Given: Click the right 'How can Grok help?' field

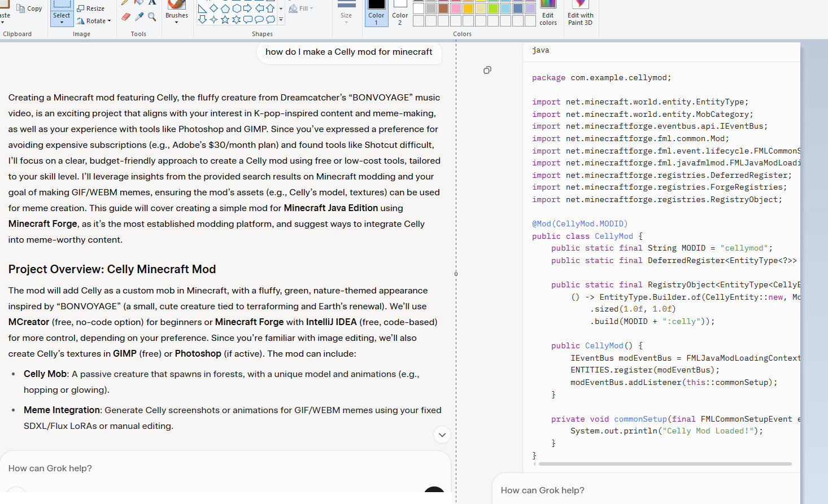Looking at the screenshot, I should pos(646,490).
